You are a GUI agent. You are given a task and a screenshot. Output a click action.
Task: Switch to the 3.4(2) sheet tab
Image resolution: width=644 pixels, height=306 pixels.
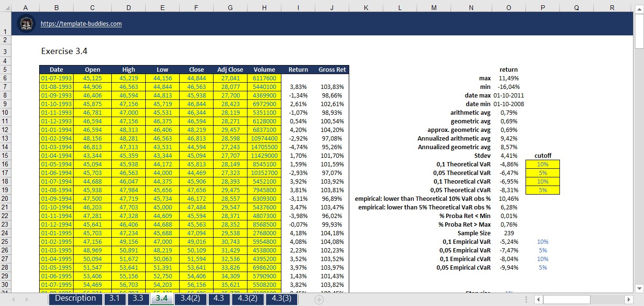pyautogui.click(x=190, y=299)
